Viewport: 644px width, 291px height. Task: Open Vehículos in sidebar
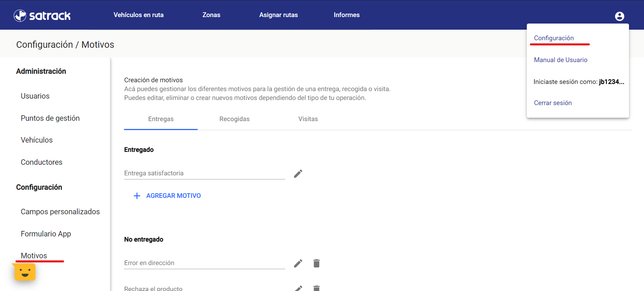pyautogui.click(x=36, y=140)
